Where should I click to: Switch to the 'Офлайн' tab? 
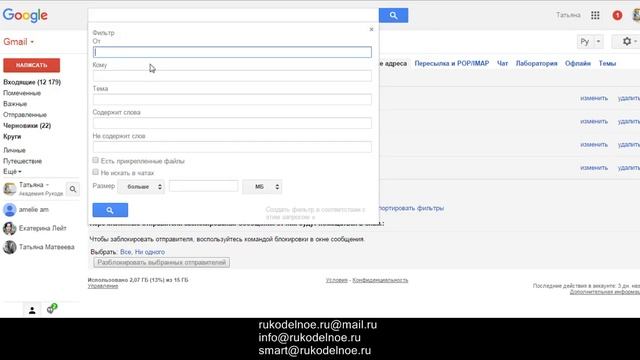tap(578, 63)
